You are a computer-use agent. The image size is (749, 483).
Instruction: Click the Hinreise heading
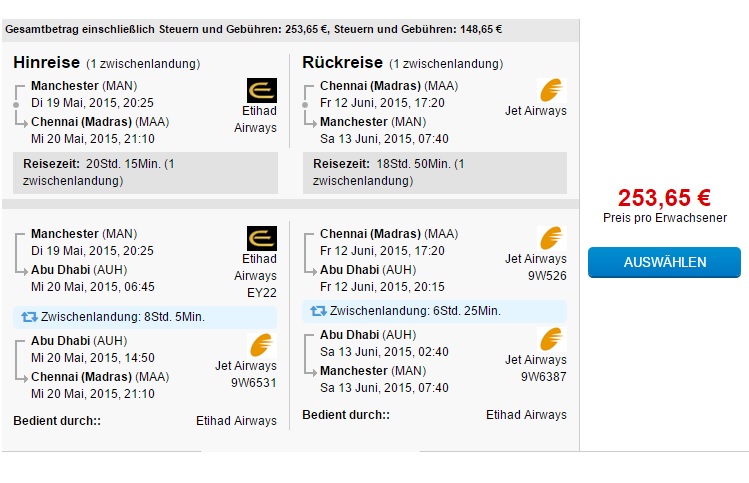click(x=46, y=63)
